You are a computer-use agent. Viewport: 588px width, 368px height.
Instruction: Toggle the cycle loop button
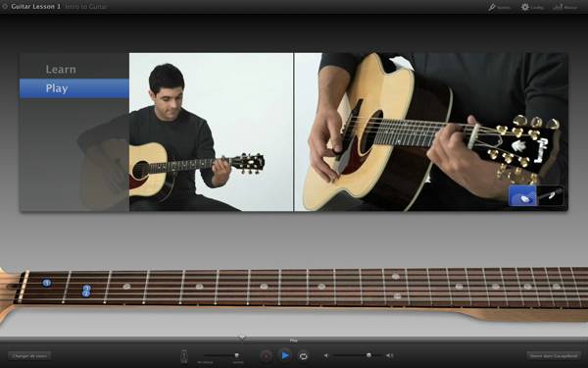tap(303, 356)
